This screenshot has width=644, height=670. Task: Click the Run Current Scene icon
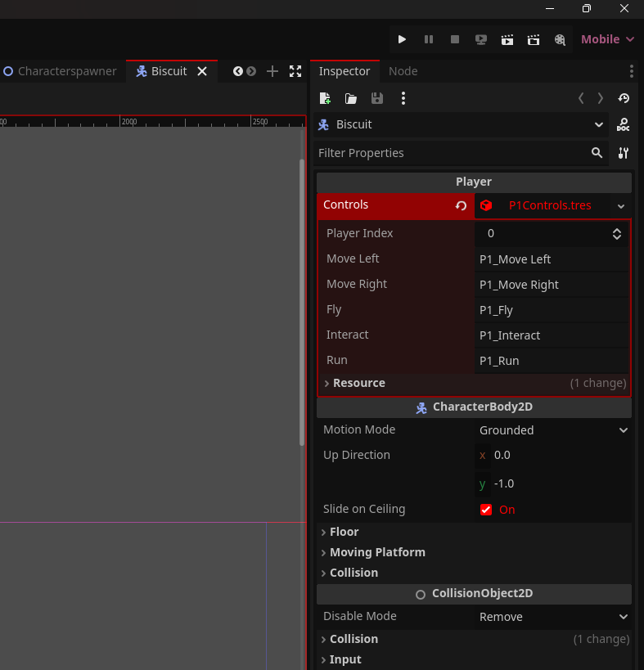click(507, 39)
